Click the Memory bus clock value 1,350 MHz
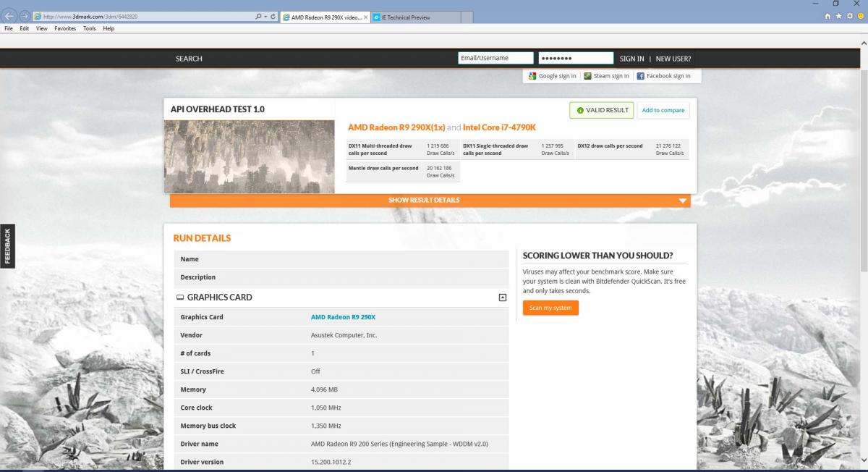This screenshot has width=868, height=472. 325,426
